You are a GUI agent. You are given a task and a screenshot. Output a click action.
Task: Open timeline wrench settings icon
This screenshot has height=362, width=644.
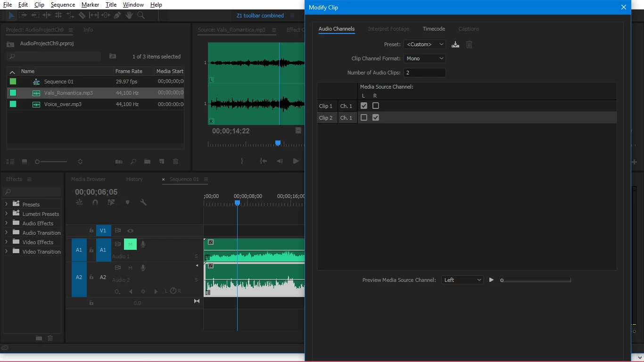pyautogui.click(x=143, y=202)
